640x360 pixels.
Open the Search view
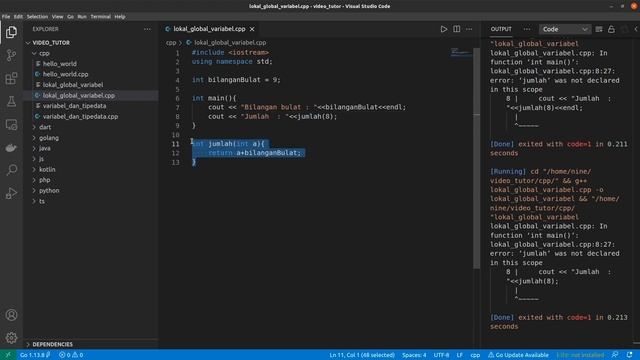(x=11, y=170)
